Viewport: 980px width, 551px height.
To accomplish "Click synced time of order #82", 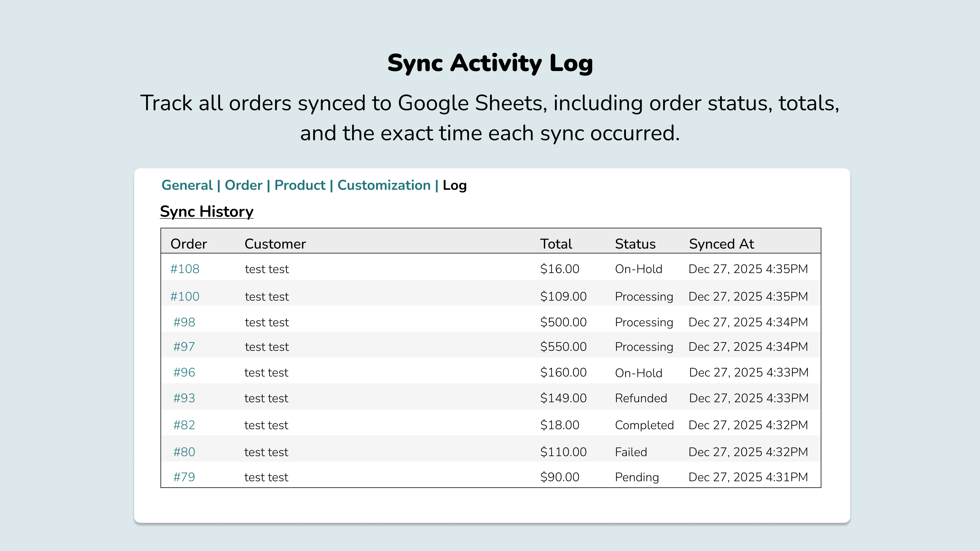I will 748,425.
